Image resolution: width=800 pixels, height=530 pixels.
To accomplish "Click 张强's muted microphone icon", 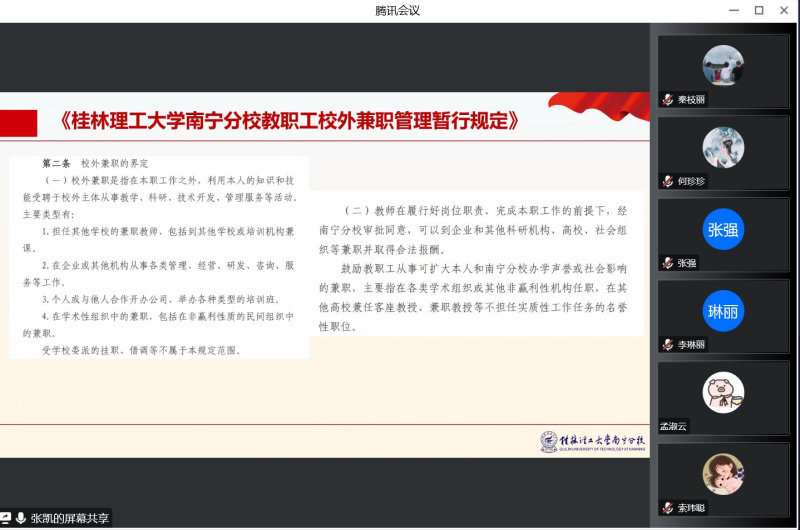I will (668, 263).
